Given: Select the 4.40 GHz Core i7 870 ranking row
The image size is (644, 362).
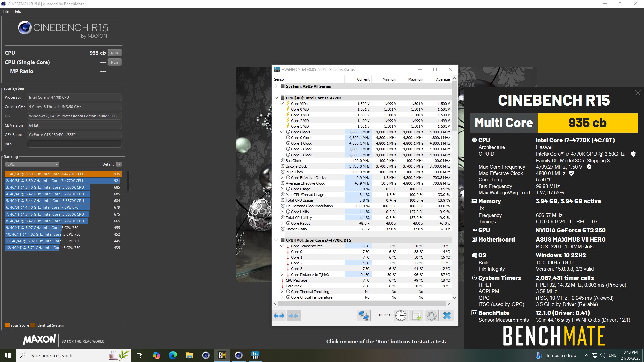Looking at the screenshot, I should [x=63, y=207].
